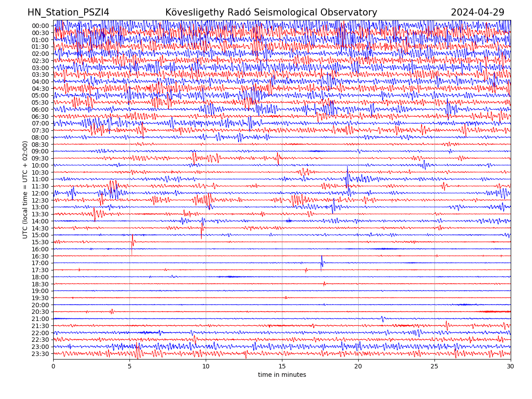
Task: Click the 17:00 row time label
Action: pos(40,263)
